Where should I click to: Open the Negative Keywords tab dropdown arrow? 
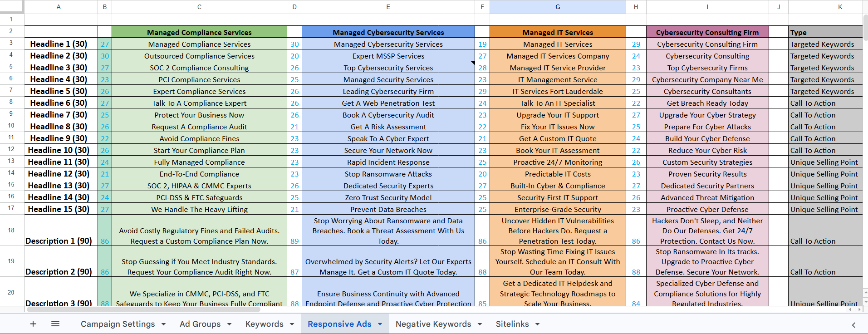[480, 324]
